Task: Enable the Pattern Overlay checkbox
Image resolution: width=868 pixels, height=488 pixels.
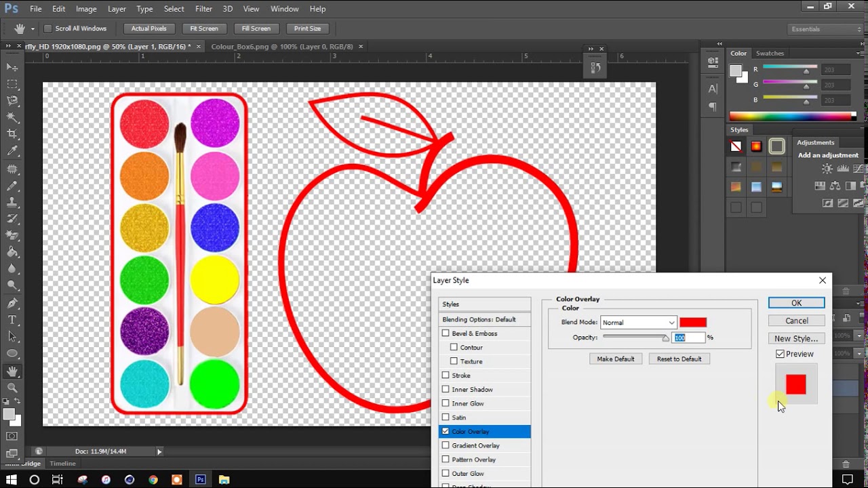Action: click(x=446, y=460)
